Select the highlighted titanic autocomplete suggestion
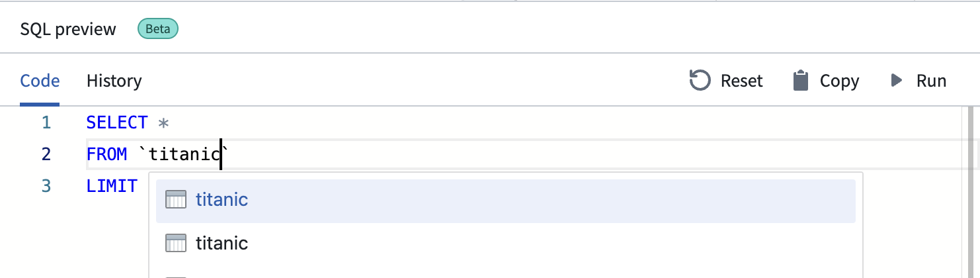The width and height of the screenshot is (980, 278). pos(506,200)
